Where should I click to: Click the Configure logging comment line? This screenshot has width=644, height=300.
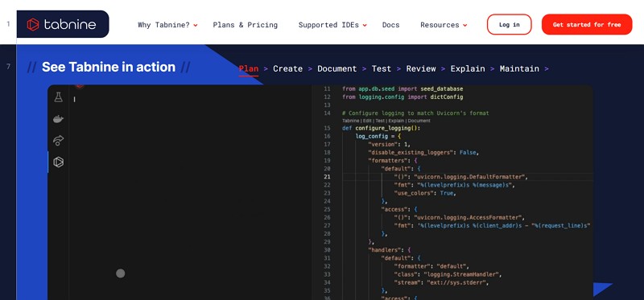(x=415, y=113)
